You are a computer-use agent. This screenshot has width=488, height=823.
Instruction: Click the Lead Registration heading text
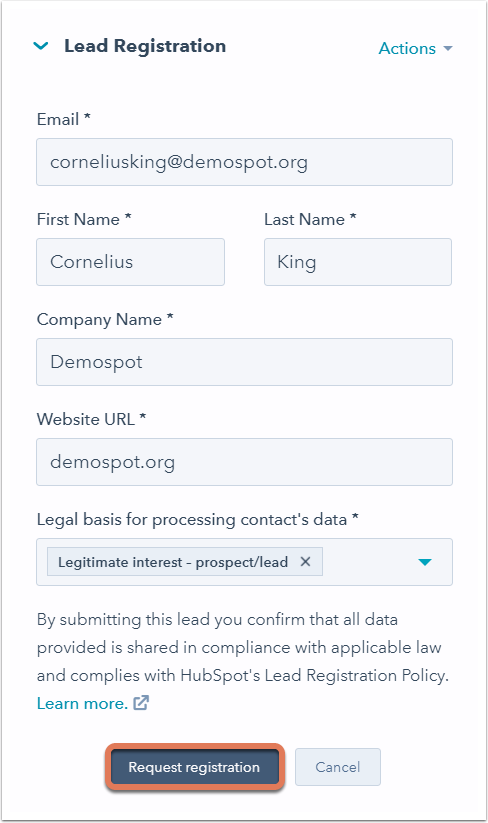pyautogui.click(x=145, y=46)
